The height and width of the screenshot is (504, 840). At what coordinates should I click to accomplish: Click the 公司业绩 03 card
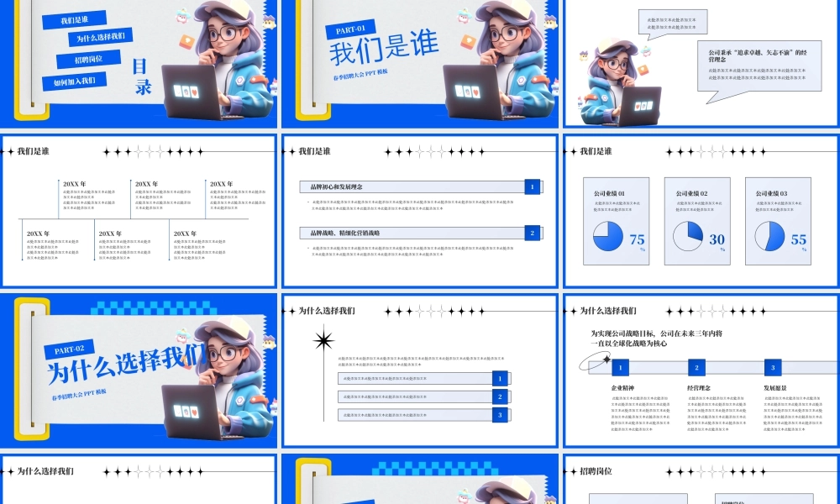click(x=778, y=221)
